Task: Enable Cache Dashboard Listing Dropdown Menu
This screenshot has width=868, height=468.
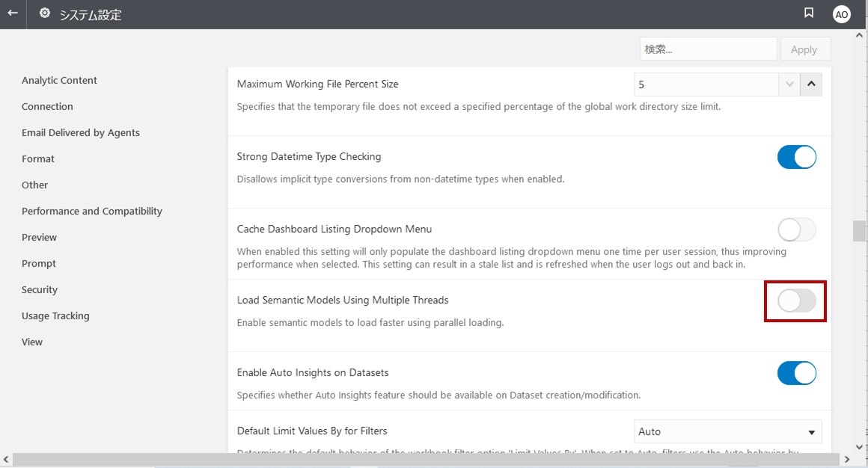Action: [796, 230]
